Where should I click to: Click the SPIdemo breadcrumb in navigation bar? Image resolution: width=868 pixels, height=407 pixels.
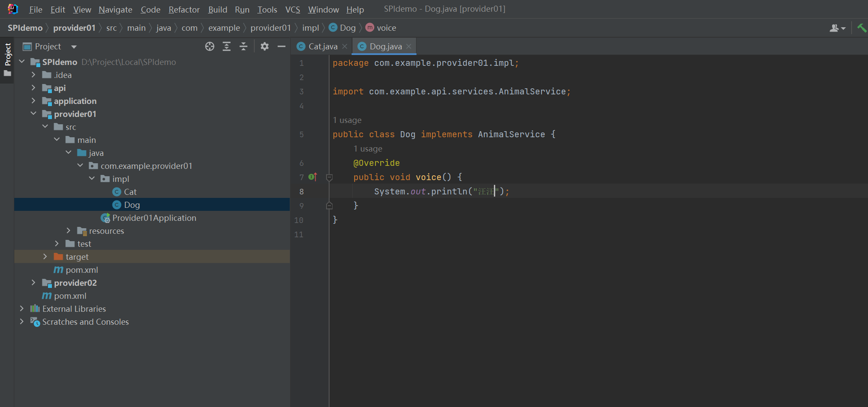coord(25,28)
